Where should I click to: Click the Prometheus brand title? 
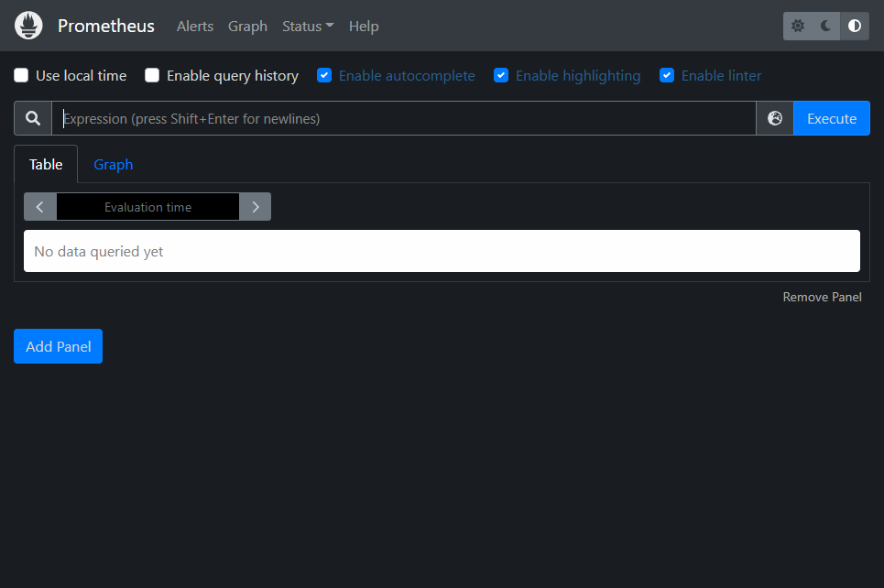tap(106, 26)
